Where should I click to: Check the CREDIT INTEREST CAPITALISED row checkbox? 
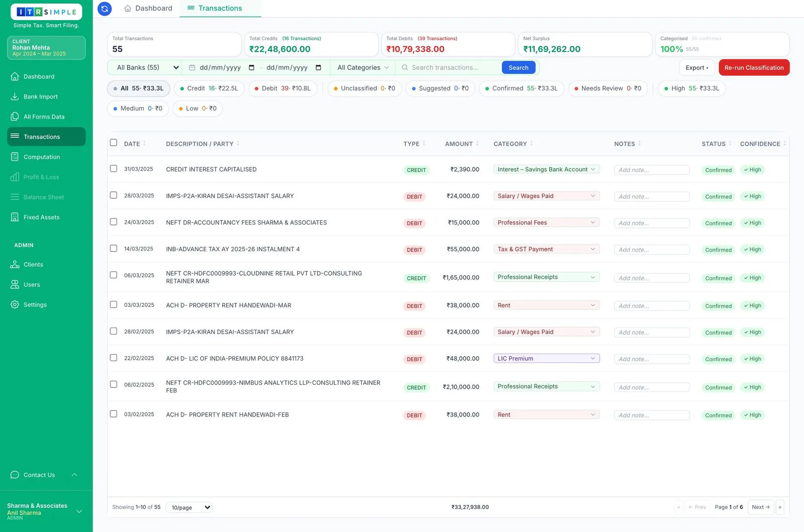pos(114,169)
